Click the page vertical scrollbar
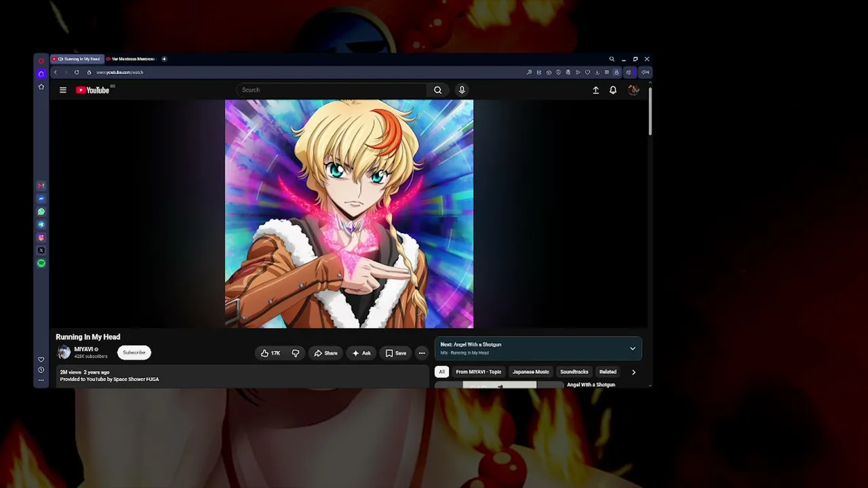The height and width of the screenshot is (488, 868). click(x=650, y=110)
